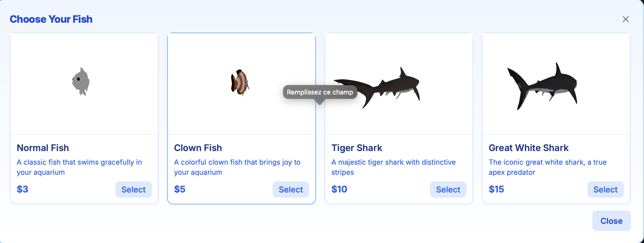Click the Great White Shark title text
Screen dimensions: 644x243
(x=529, y=148)
